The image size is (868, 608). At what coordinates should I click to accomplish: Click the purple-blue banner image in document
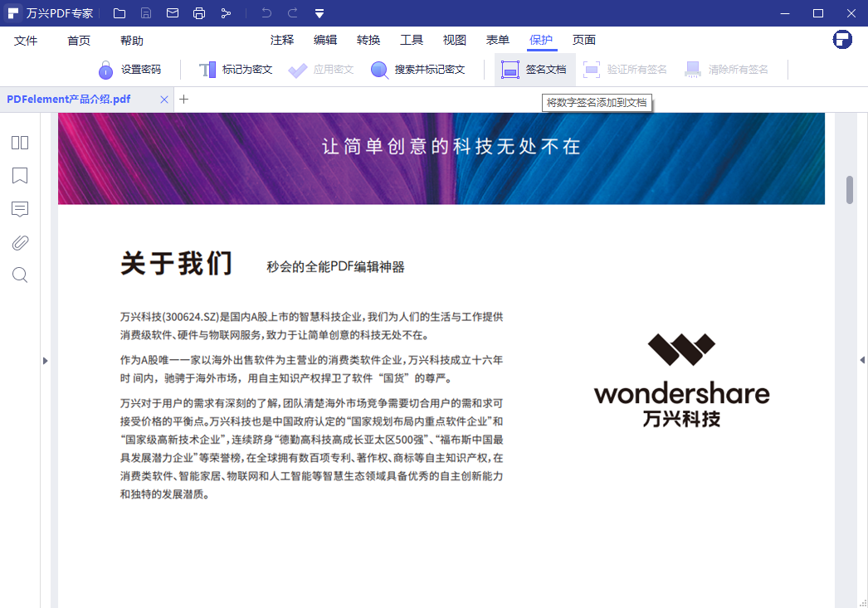click(x=441, y=158)
